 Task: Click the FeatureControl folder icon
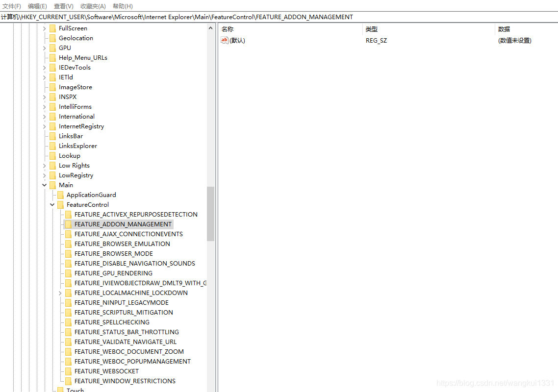(x=60, y=204)
